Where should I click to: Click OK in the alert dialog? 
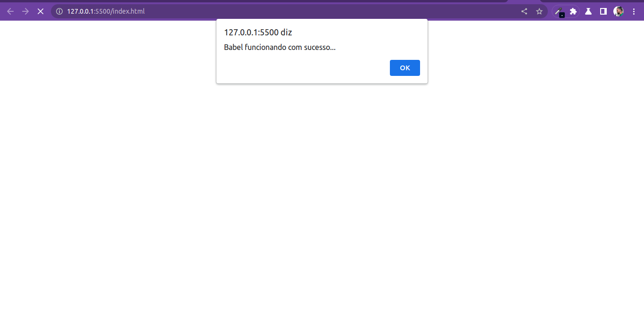pos(405,68)
